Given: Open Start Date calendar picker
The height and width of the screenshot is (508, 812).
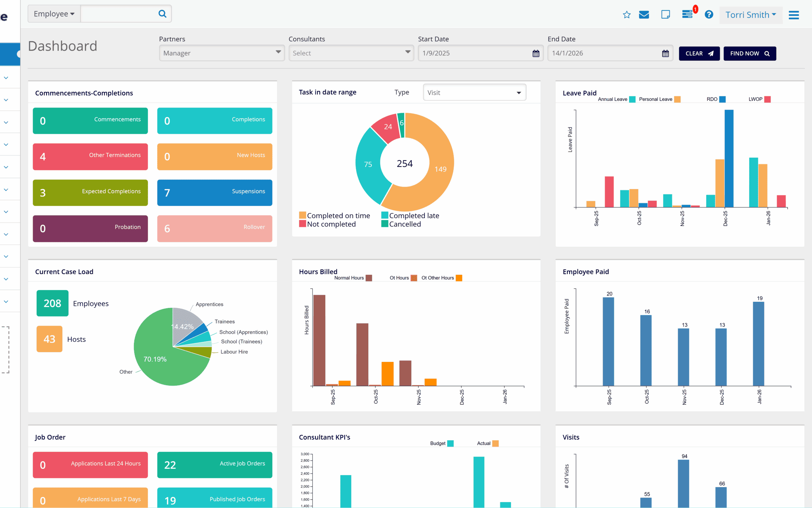Looking at the screenshot, I should (x=536, y=53).
